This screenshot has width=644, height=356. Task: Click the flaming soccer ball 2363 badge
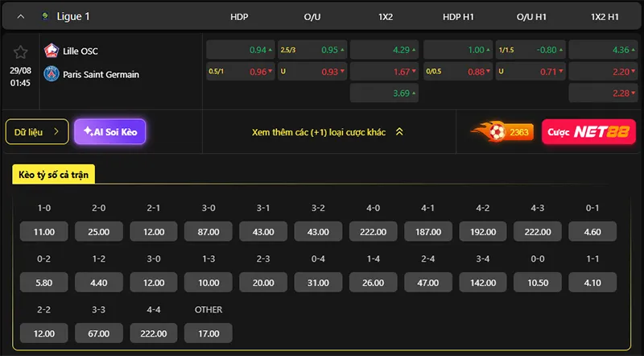[x=502, y=132]
